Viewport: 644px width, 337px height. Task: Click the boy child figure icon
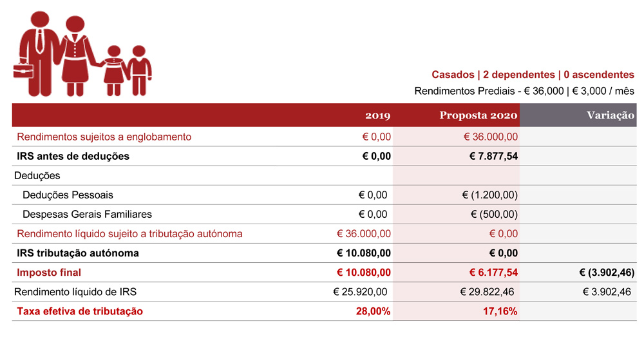pos(139,71)
